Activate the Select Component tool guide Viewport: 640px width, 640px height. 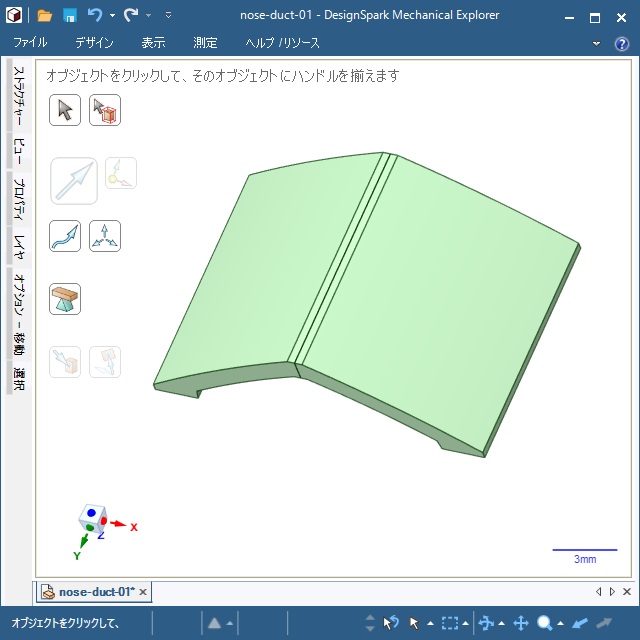coord(105,110)
